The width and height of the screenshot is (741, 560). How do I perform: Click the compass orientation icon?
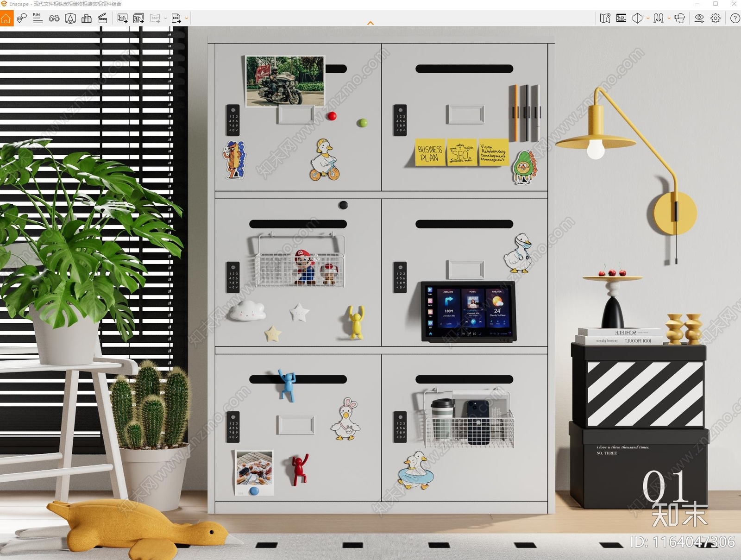pos(70,19)
